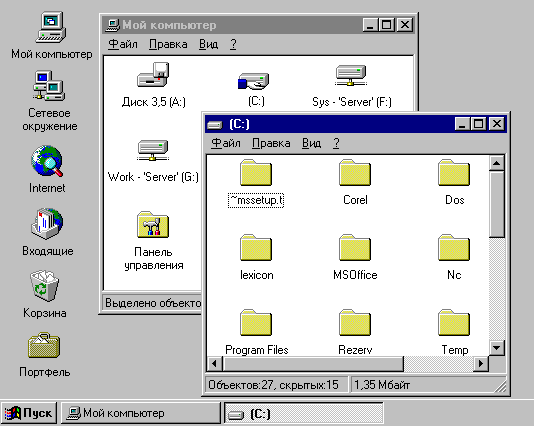
Task: Open the Правка menu in Мой компьютер window
Action: pyautogui.click(x=168, y=44)
